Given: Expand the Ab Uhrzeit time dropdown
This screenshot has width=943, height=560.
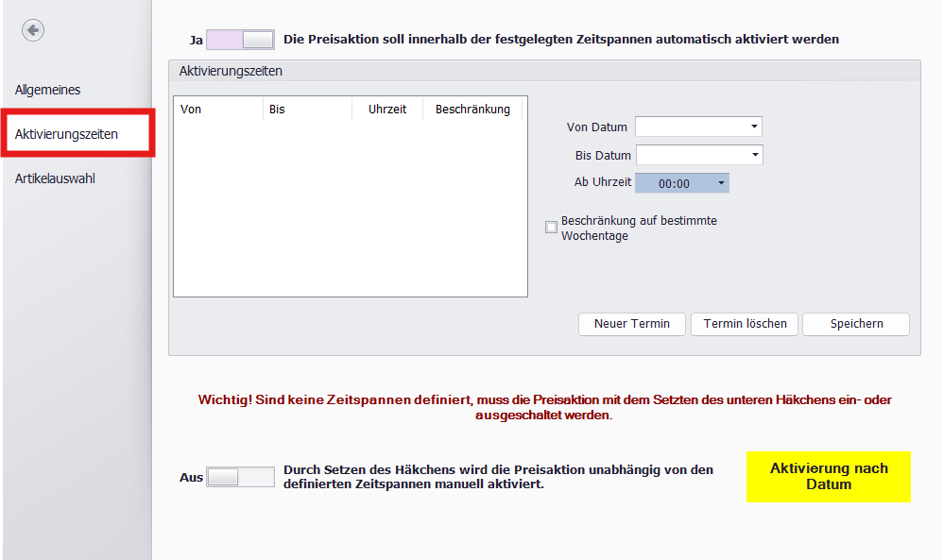Looking at the screenshot, I should pyautogui.click(x=721, y=183).
